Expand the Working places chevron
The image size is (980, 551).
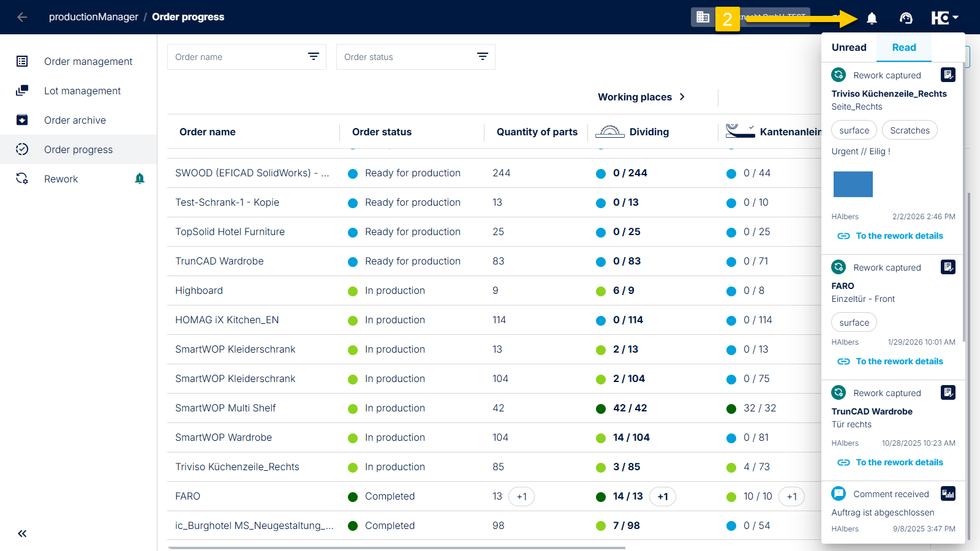[682, 97]
